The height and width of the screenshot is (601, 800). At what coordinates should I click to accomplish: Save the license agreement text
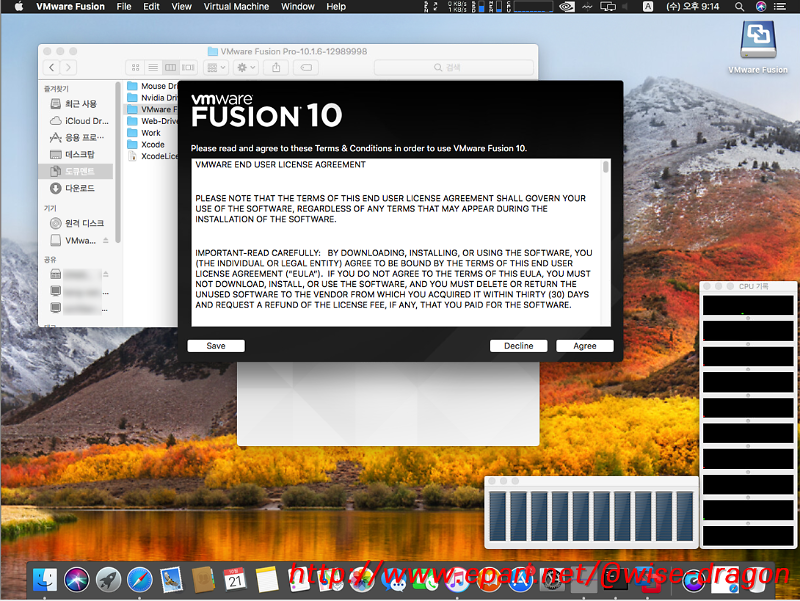(216, 346)
